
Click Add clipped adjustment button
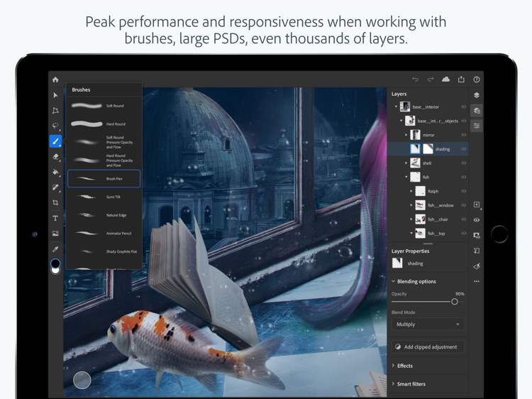coord(428,346)
